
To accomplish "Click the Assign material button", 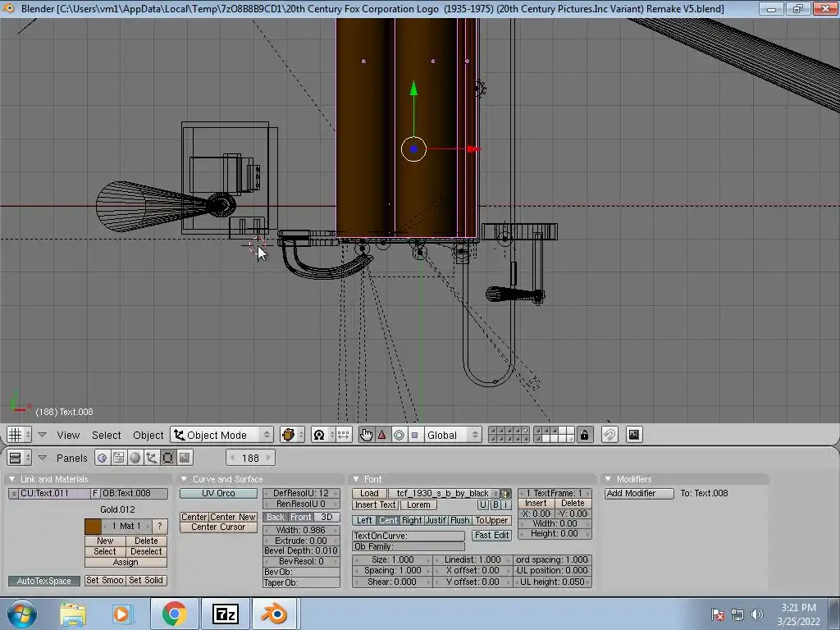I will point(126,562).
